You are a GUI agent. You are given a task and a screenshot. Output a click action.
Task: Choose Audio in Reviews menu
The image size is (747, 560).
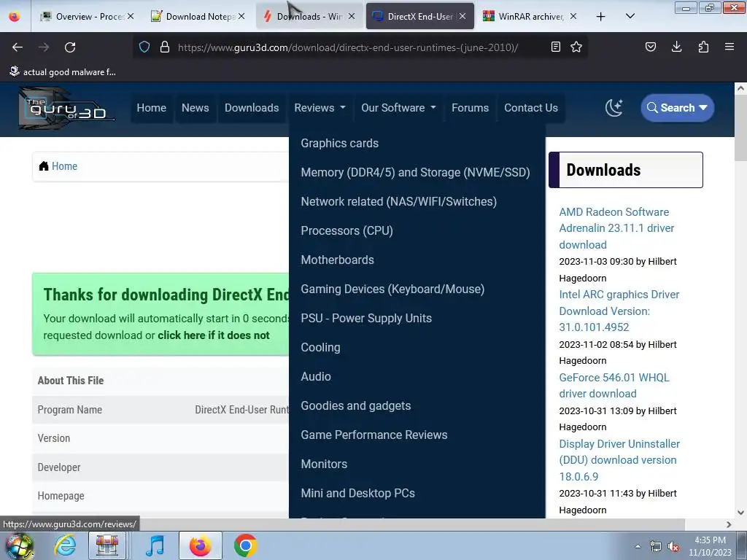[316, 377]
